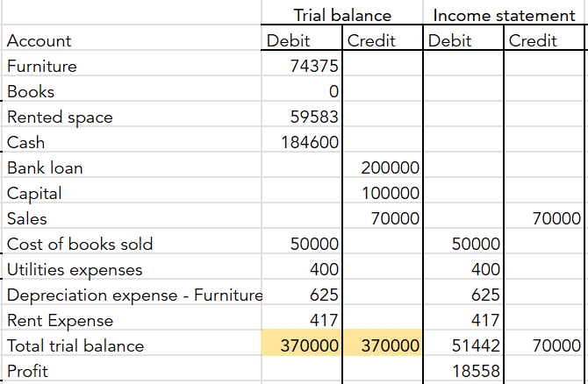This screenshot has height=384, width=588.
Task: Select the Trial balance 'Credit' header cell
Action: 383,38
